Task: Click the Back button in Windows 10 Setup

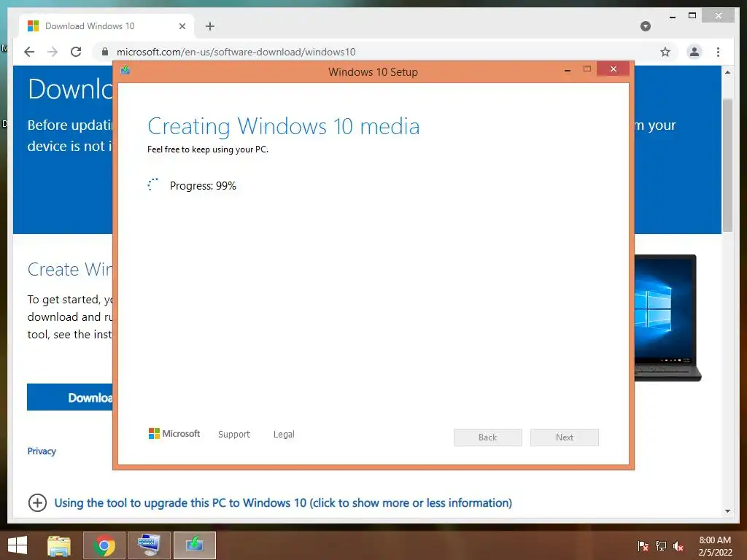Action: pos(487,437)
